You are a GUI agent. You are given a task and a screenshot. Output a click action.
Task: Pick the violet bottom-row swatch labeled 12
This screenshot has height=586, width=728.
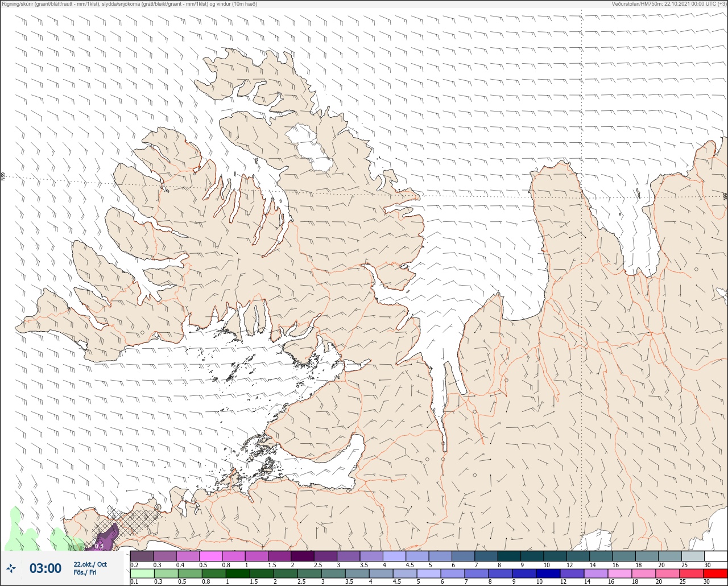[572, 573]
